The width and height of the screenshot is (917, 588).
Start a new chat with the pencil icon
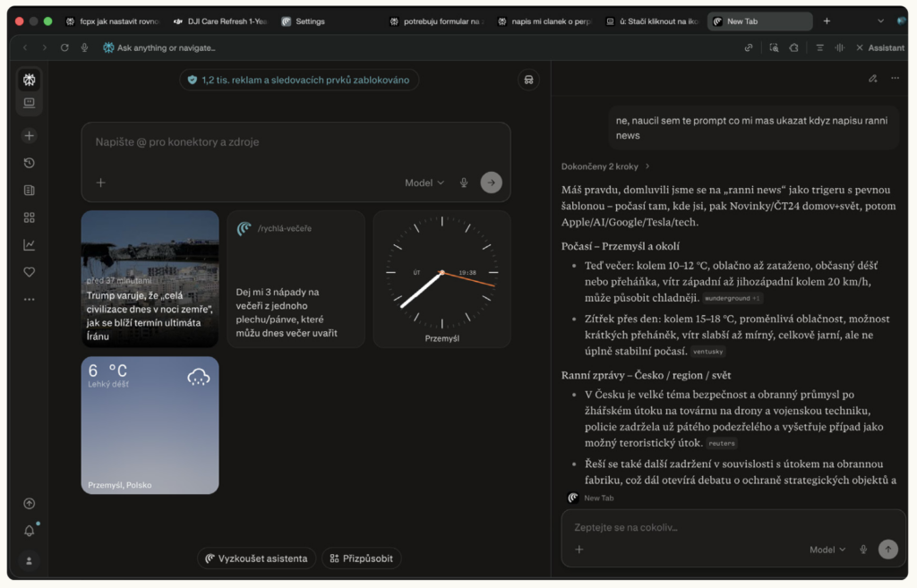[x=872, y=79]
